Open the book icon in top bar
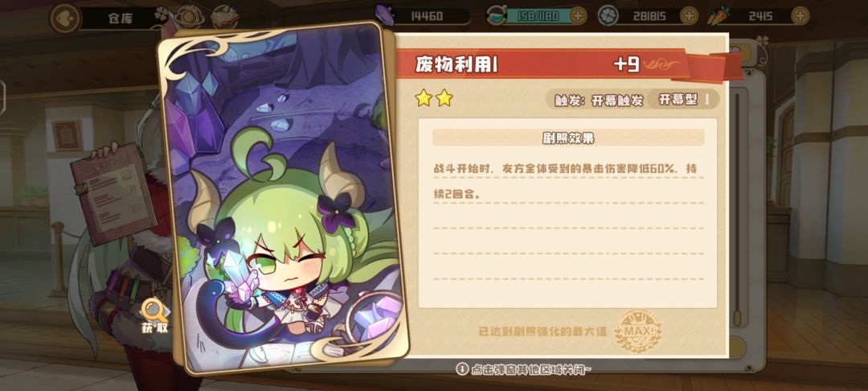The image size is (868, 391). pos(225,17)
